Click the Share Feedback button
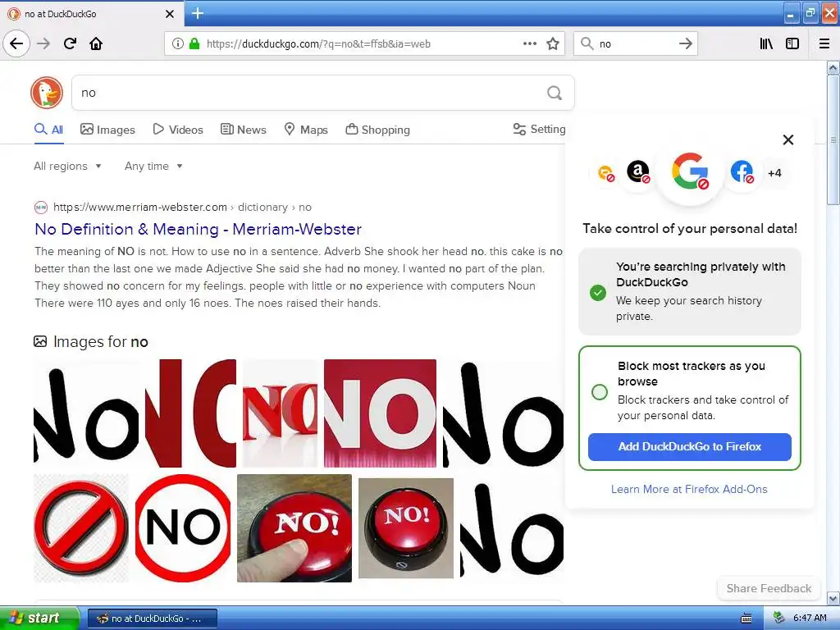This screenshot has width=840, height=630. click(769, 588)
